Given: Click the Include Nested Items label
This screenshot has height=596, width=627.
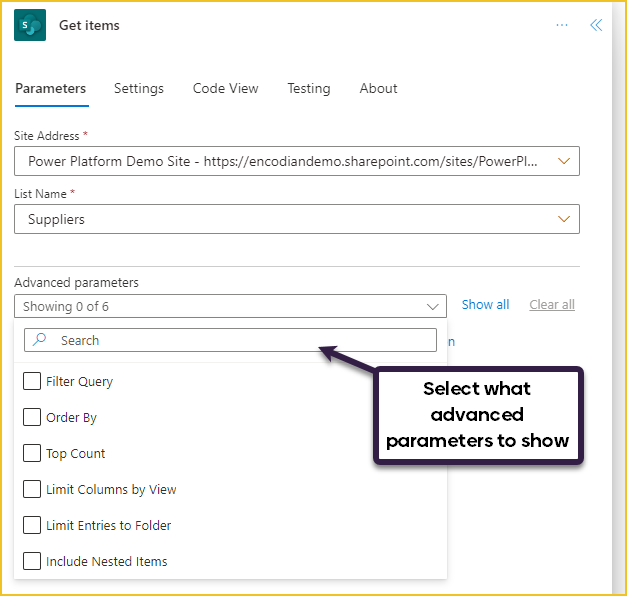Looking at the screenshot, I should click(x=106, y=562).
